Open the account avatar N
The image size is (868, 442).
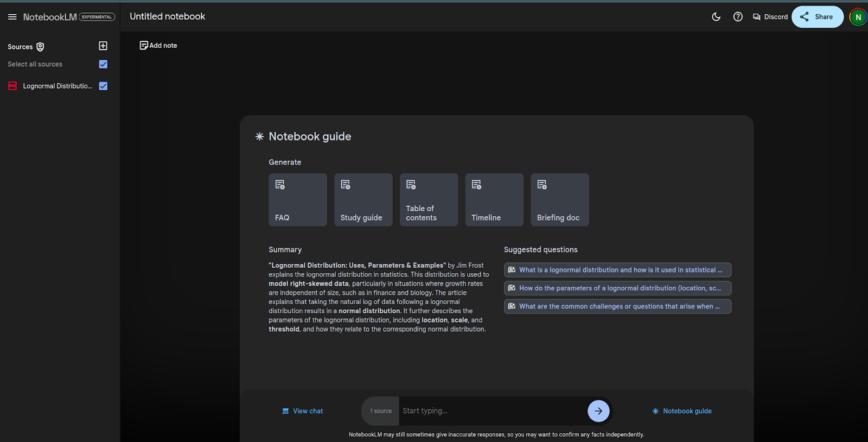858,17
